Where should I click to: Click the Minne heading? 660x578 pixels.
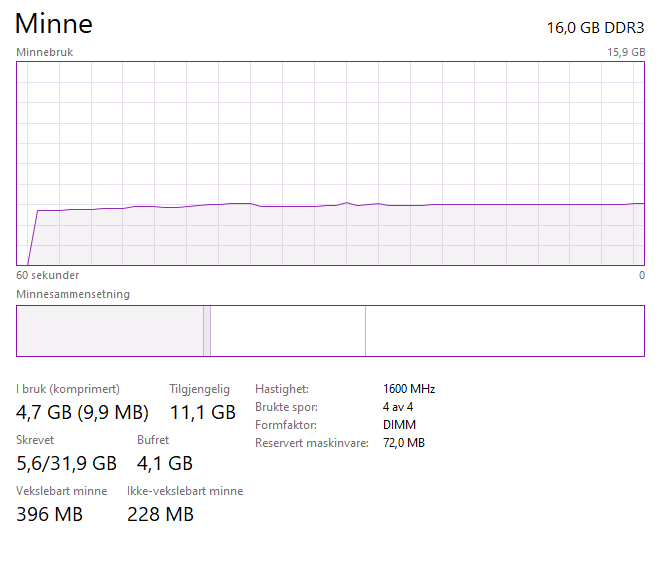coord(54,24)
